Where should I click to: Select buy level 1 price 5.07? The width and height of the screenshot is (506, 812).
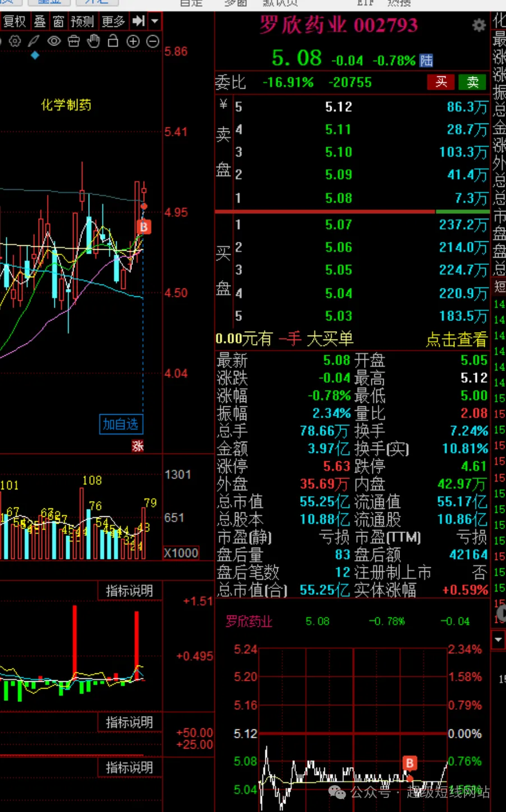click(x=339, y=224)
